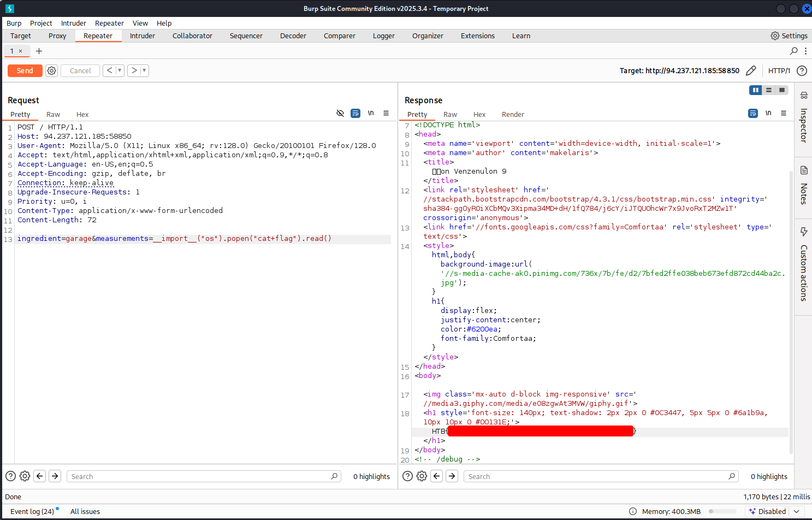The width and height of the screenshot is (812, 520).
Task: Open HTTP/1 protocol selector
Action: 779,70
